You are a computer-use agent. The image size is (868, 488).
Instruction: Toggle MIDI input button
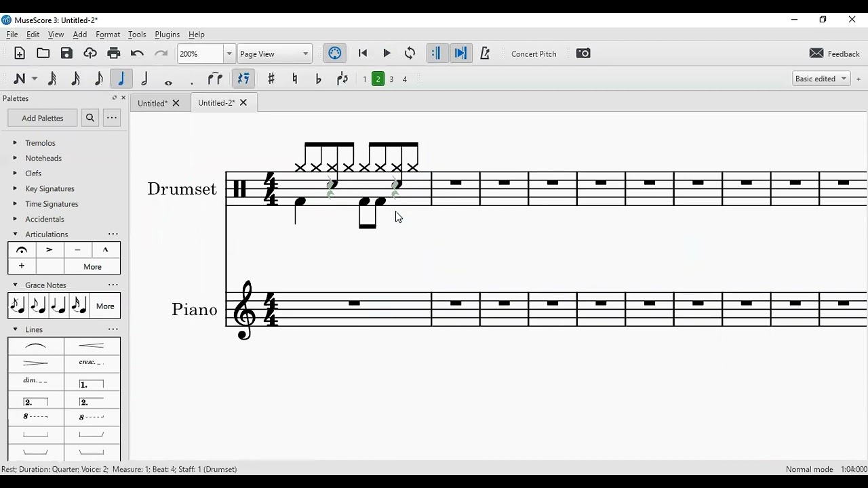coord(335,54)
